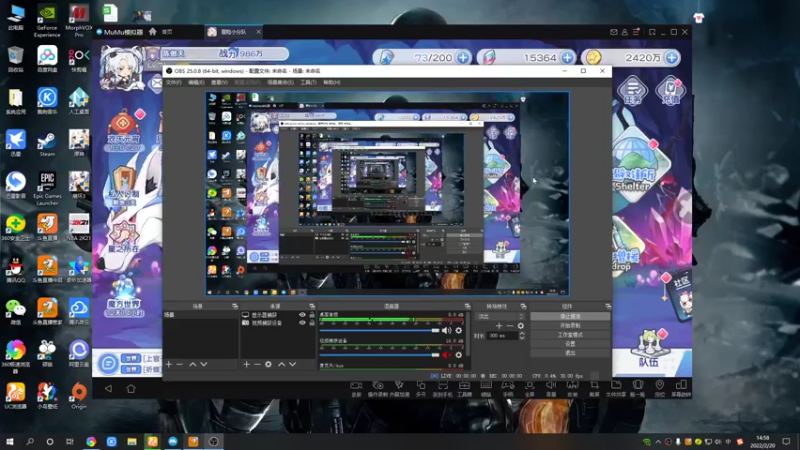Click Start Recording button in OBS Controls
Screen dimensions: 800x450
tap(570, 326)
